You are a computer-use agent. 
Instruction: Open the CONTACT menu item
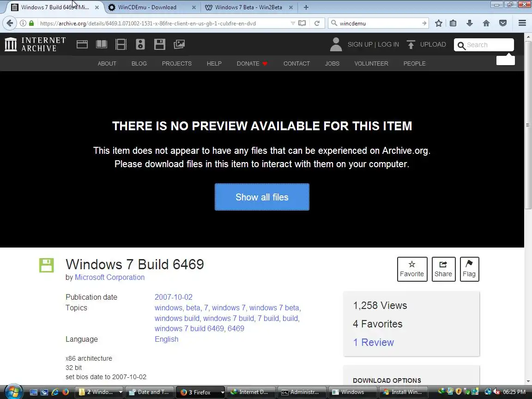point(296,63)
